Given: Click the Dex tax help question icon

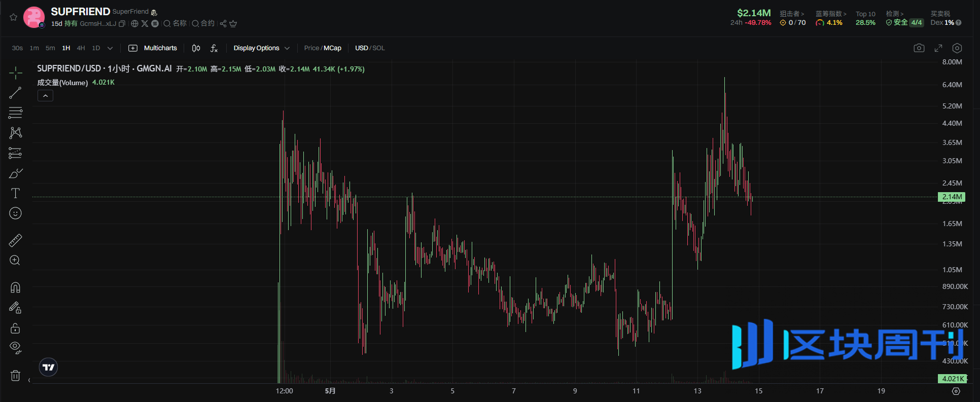Looking at the screenshot, I should 958,23.
